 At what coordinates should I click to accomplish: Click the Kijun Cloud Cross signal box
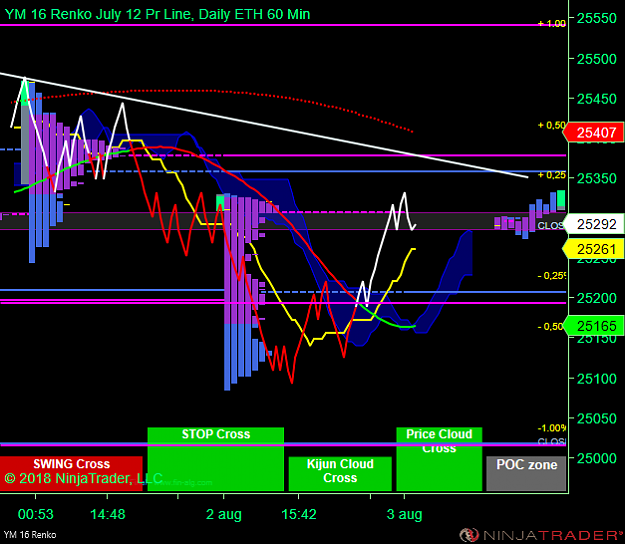click(x=340, y=473)
